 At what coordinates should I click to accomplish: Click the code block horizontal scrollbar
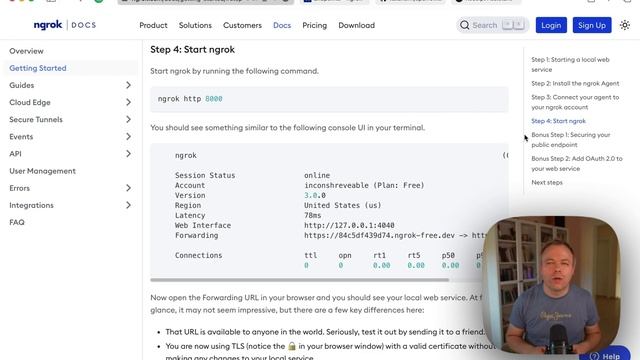[x=300, y=280]
